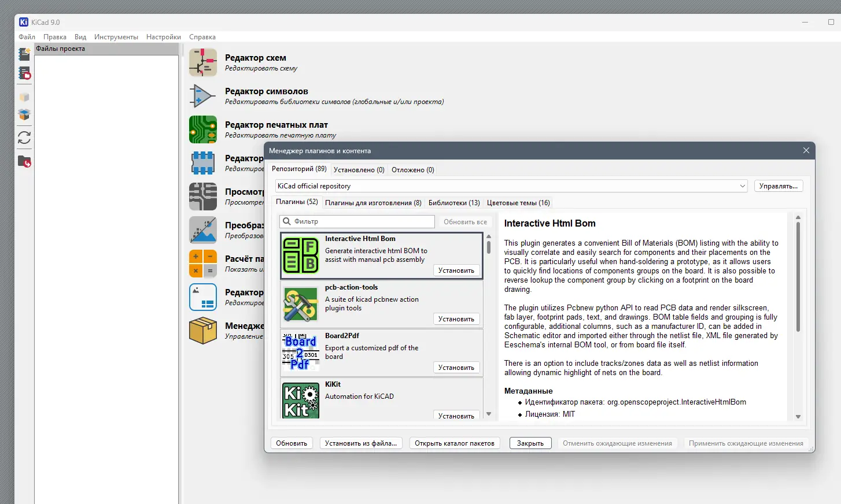Launch the Drawing Sheet Editor icon
The height and width of the screenshot is (504, 841).
(203, 297)
